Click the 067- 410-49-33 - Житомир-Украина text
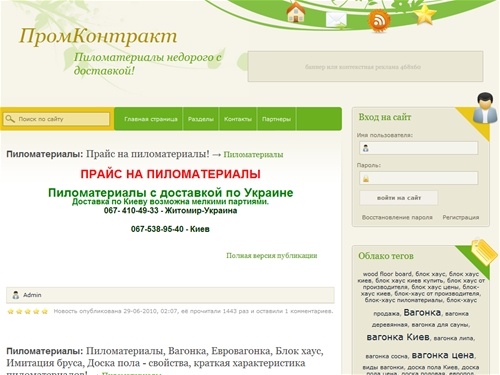The height and width of the screenshot is (375, 500). pos(170,211)
